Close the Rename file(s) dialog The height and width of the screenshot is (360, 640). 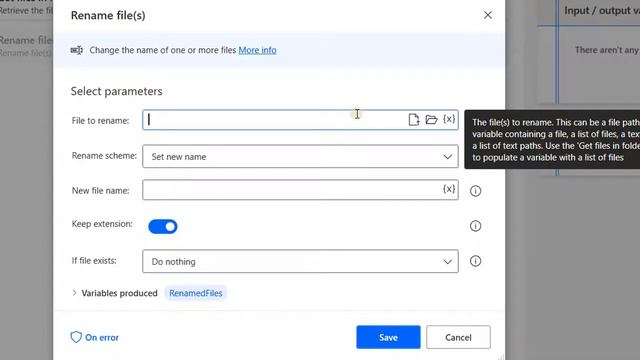point(488,15)
